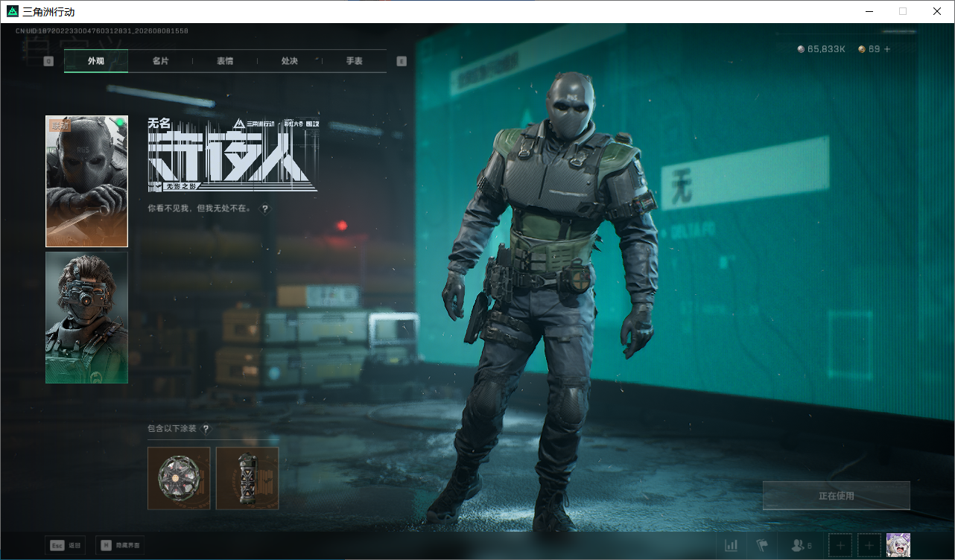Open the flag icon in bottom bar
The width and height of the screenshot is (955, 560).
[x=762, y=546]
